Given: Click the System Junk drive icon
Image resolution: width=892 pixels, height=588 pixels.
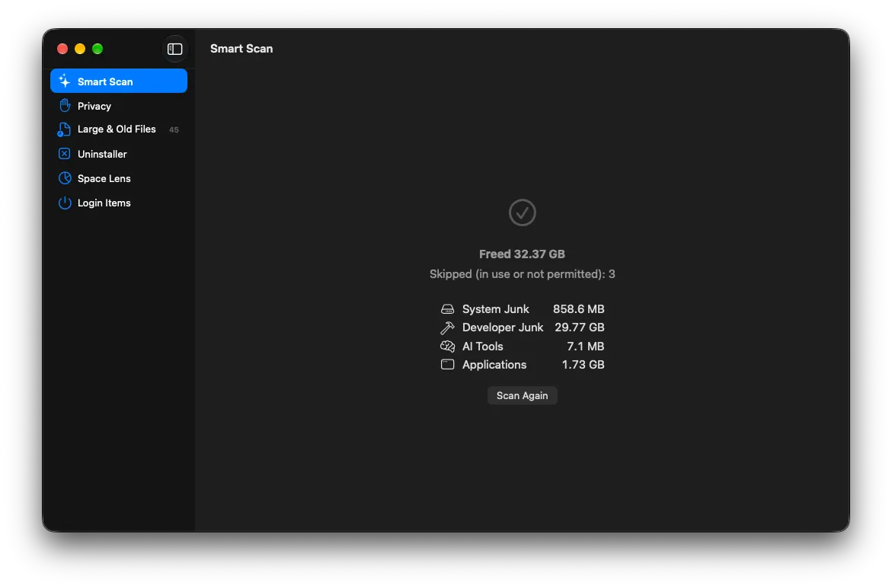Looking at the screenshot, I should coord(448,308).
